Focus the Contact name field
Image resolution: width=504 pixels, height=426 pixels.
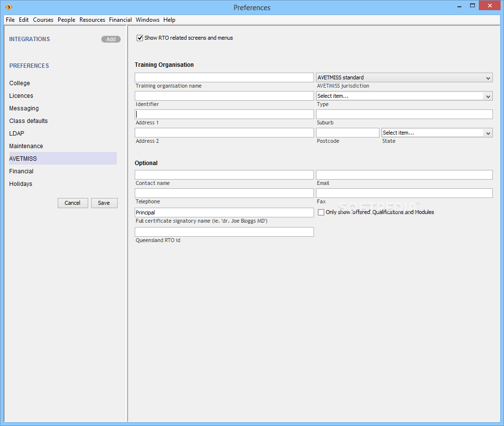(224, 175)
